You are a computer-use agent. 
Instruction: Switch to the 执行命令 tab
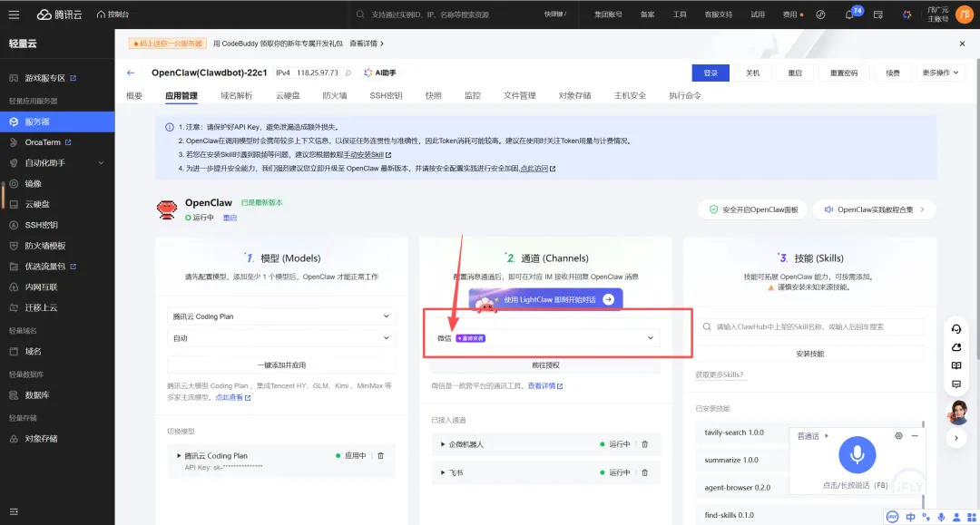[685, 95]
